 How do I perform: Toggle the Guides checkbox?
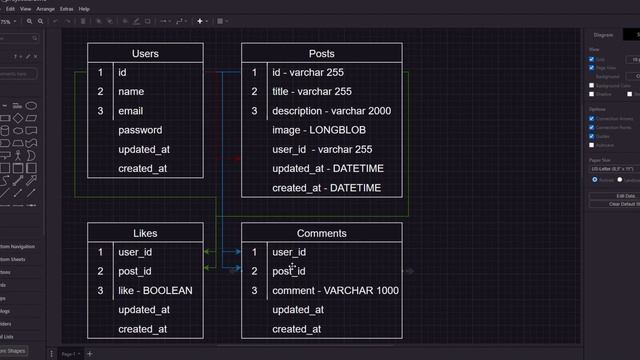pyautogui.click(x=591, y=136)
